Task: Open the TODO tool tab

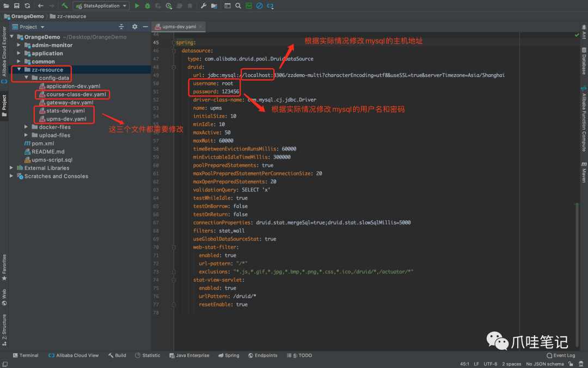Action: pos(299,355)
